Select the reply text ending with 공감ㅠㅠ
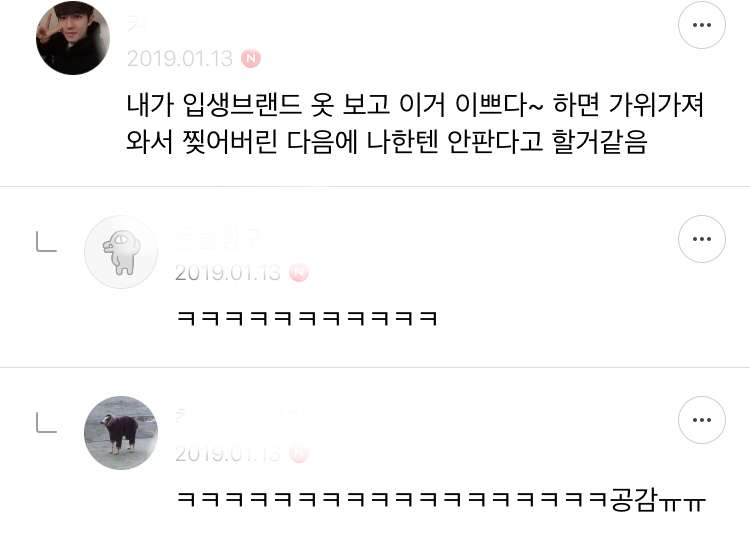This screenshot has height=534, width=750. 441,499
